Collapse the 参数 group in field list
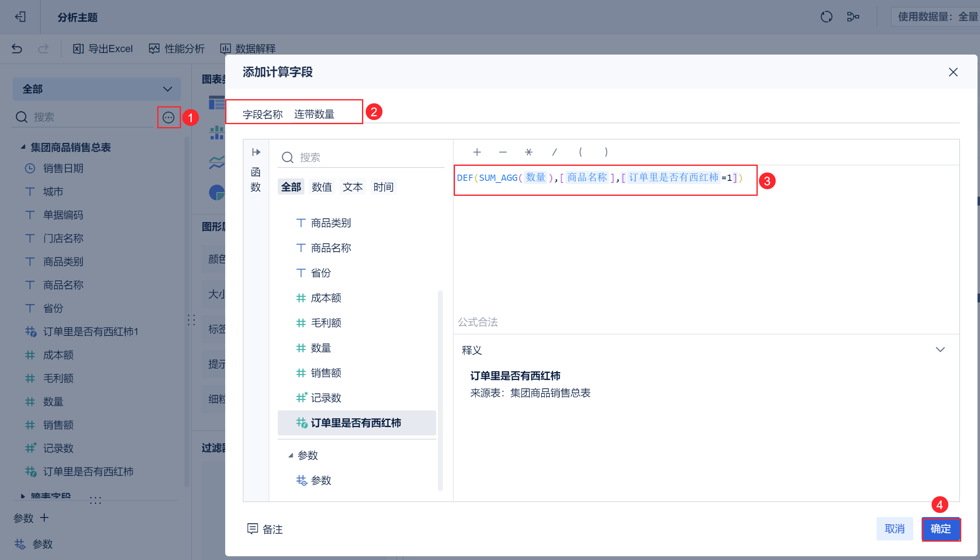The height and width of the screenshot is (560, 980). tap(291, 455)
